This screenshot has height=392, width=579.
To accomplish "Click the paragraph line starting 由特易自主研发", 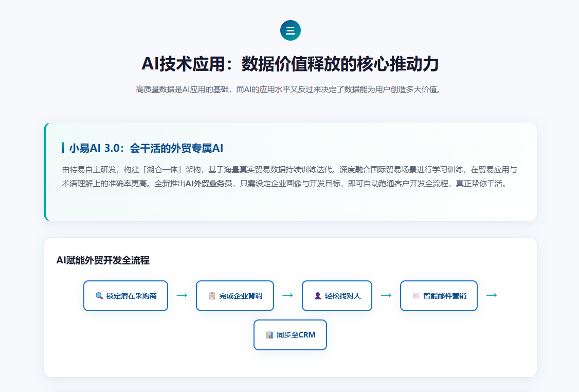I will pyautogui.click(x=289, y=170).
